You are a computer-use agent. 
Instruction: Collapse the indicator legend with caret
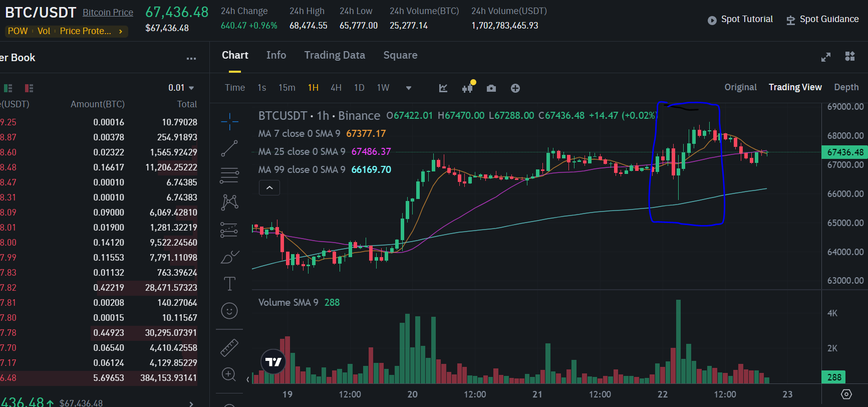[269, 188]
